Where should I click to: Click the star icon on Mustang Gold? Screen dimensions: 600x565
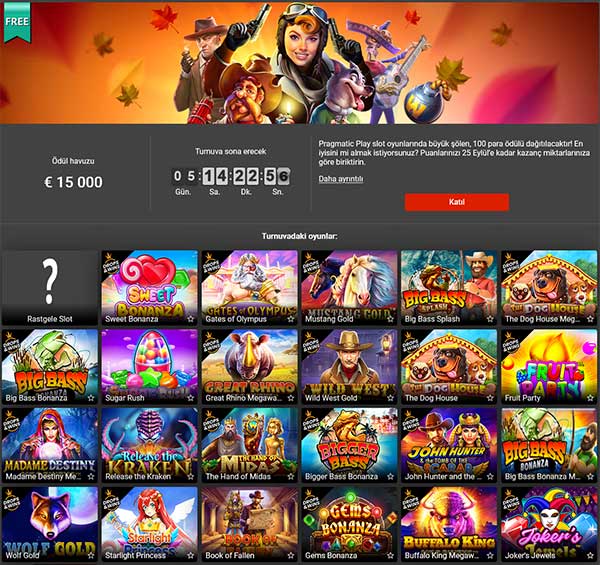(390, 319)
